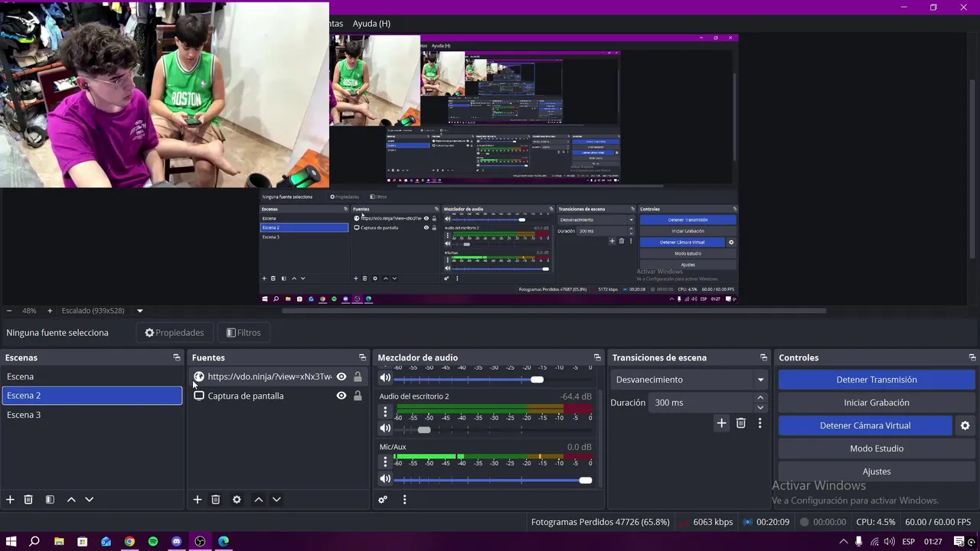Remove scene transition with trash icon
This screenshot has height=551, width=980.
740,423
